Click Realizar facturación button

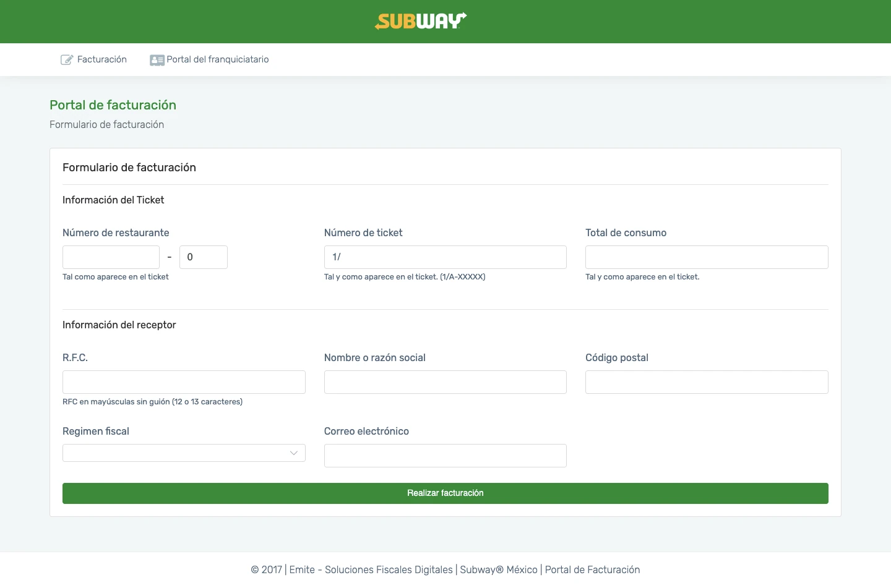tap(445, 493)
